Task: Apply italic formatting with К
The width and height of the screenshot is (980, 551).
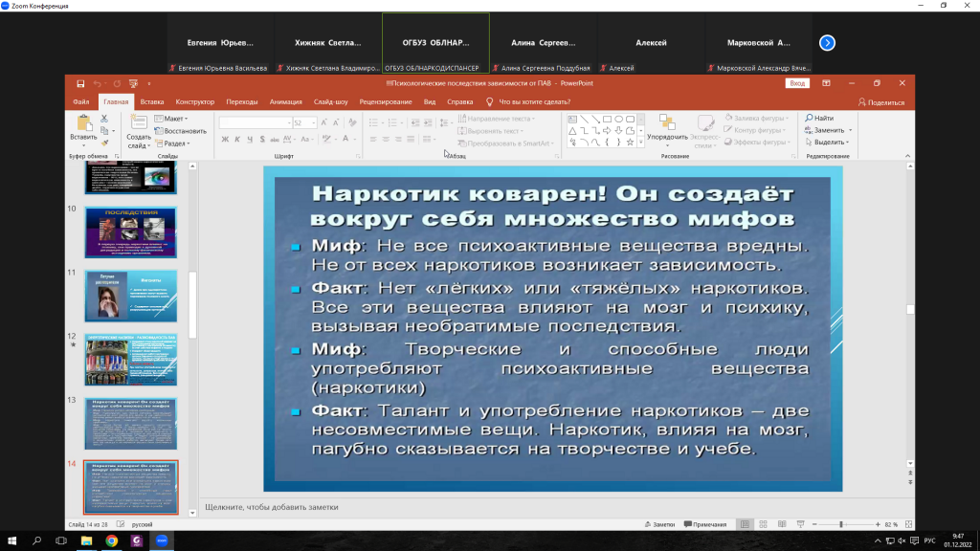Action: click(x=237, y=140)
